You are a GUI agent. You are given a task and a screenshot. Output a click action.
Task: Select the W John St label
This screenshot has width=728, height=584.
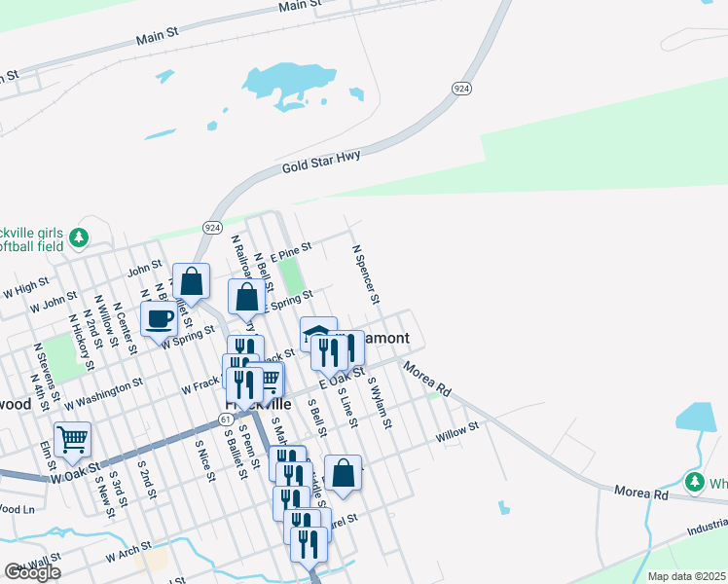54,302
